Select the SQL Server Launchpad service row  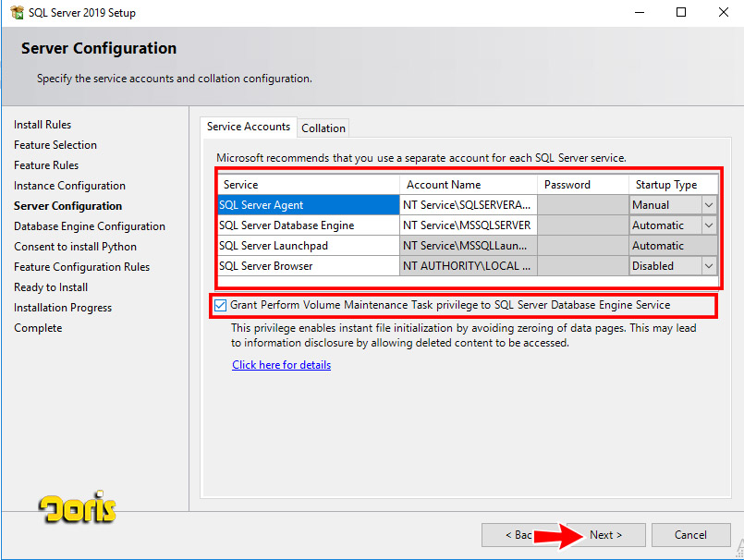tap(309, 246)
